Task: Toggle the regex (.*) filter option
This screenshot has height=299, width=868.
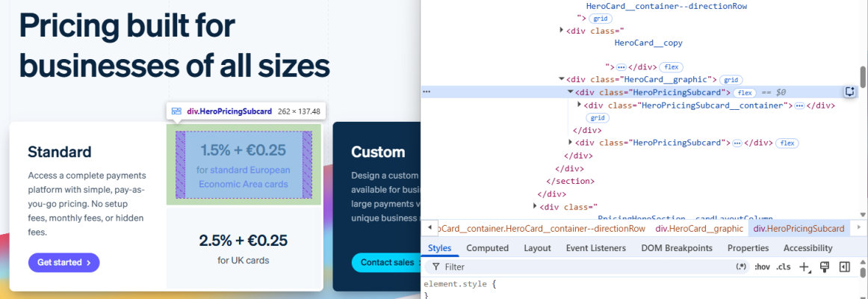Action: coord(741,267)
